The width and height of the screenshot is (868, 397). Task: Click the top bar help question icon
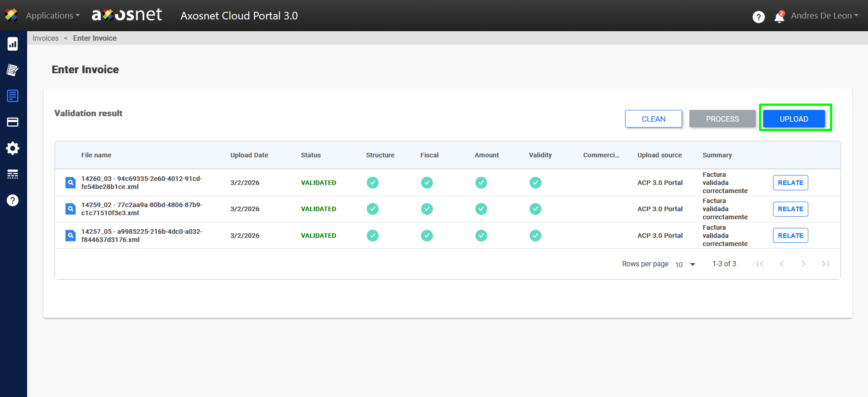759,17
